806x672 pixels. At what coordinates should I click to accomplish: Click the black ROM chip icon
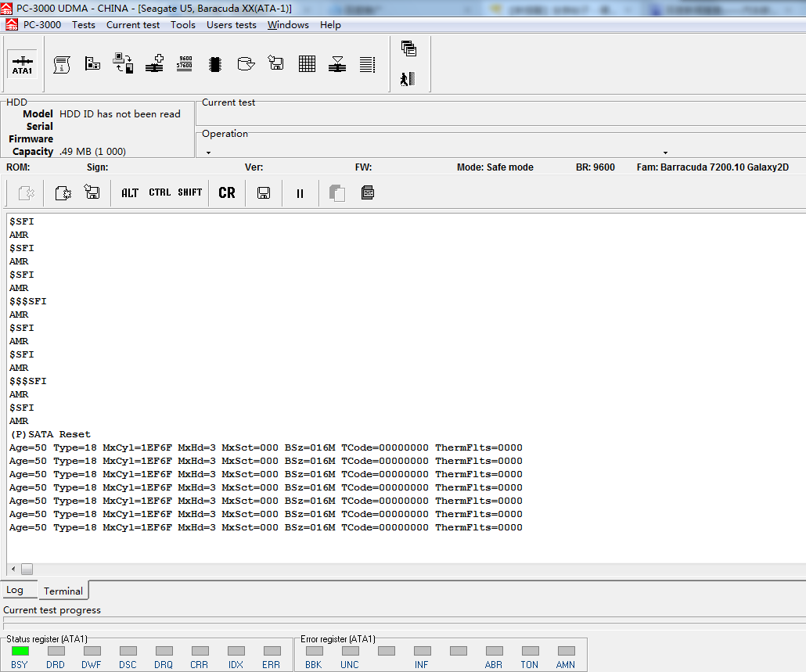click(215, 64)
